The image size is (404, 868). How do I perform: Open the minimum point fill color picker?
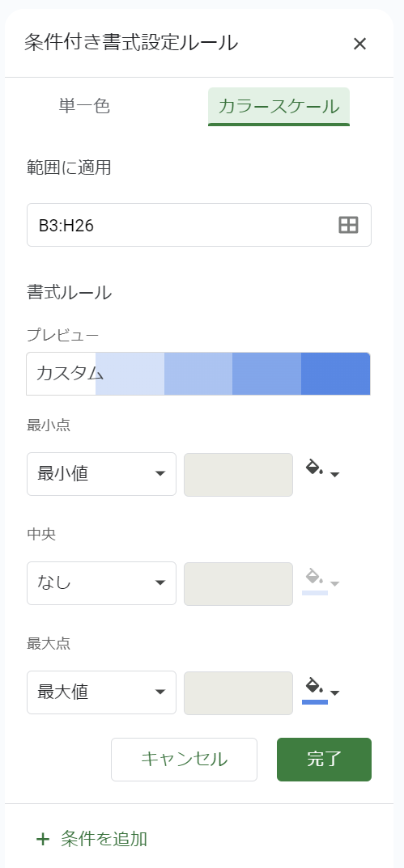tap(322, 472)
